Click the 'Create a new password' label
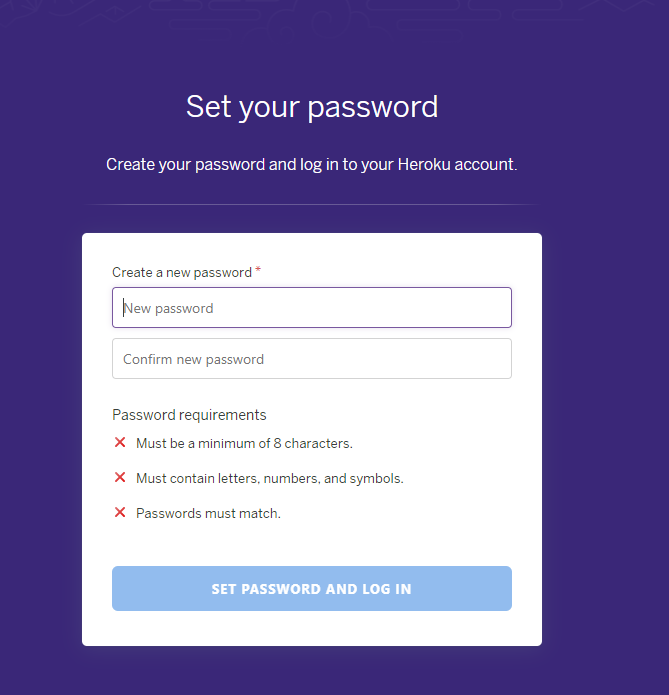Viewport: 669px width, 695px height. (182, 272)
